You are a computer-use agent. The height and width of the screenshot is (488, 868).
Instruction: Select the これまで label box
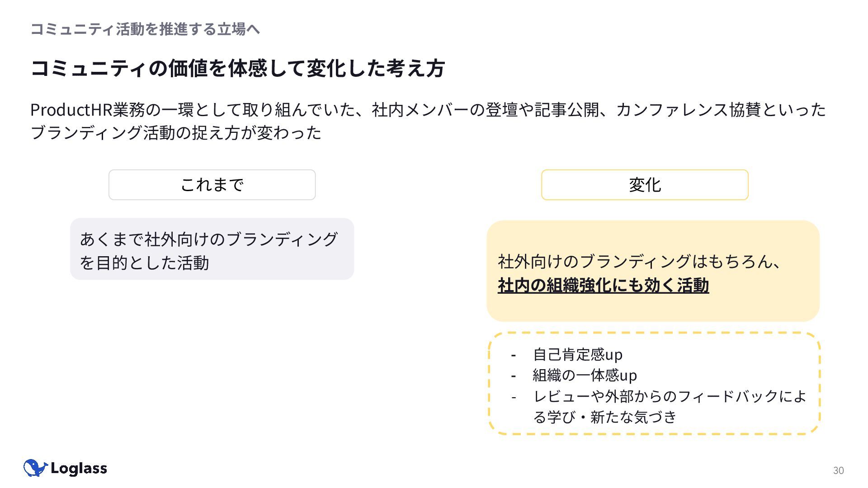point(212,185)
